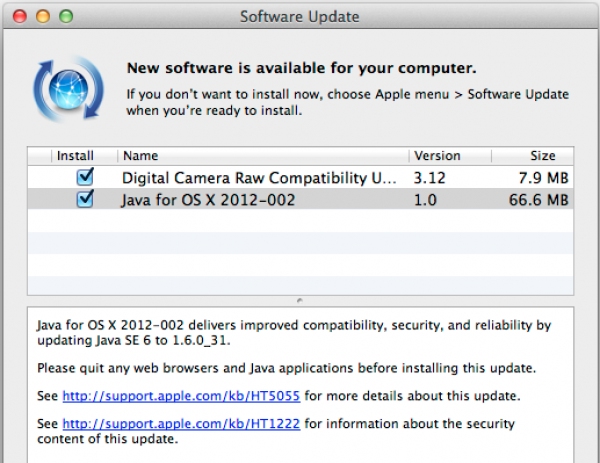
Task: Uncheck Digital Camera Raw Compatibility install checkbox
Action: (x=85, y=177)
